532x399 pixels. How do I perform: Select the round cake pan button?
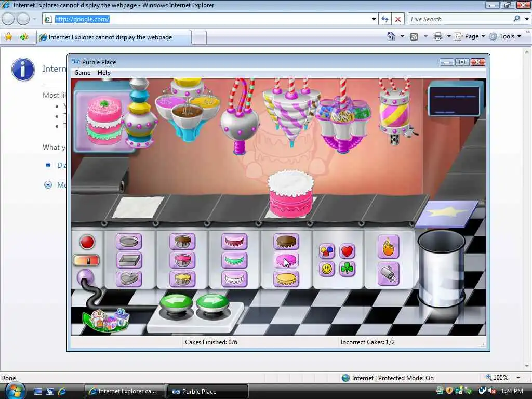pyautogui.click(x=129, y=242)
